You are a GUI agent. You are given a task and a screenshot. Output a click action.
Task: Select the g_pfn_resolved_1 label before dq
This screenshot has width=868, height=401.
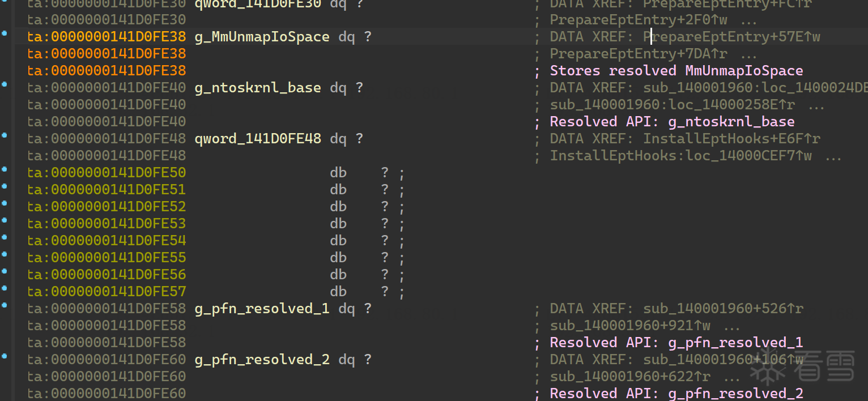(x=262, y=309)
